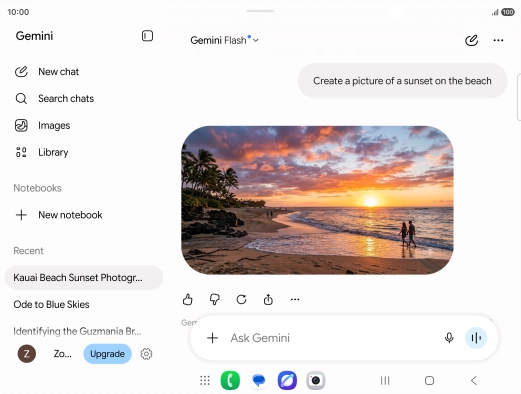Image resolution: width=521 pixels, height=394 pixels.
Task: Start new chat via top-right pencil icon
Action: (x=471, y=40)
